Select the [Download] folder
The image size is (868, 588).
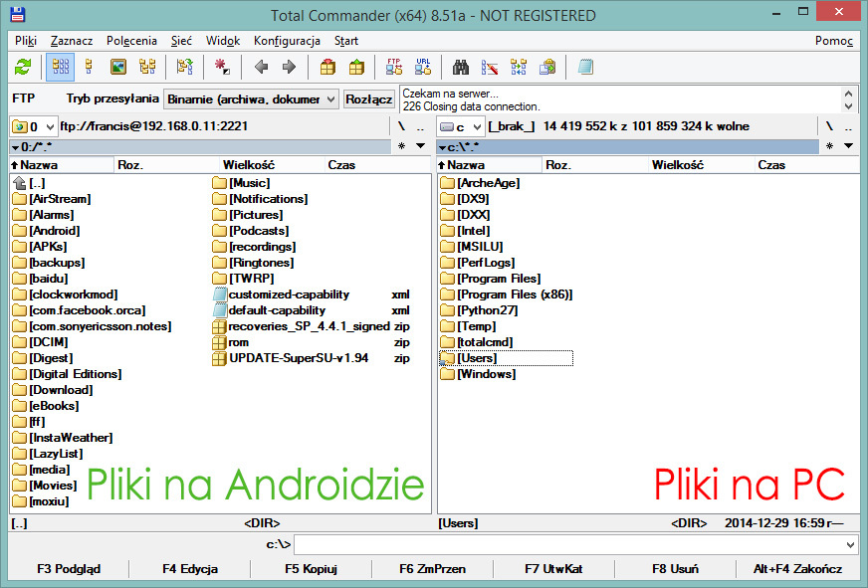coord(53,390)
